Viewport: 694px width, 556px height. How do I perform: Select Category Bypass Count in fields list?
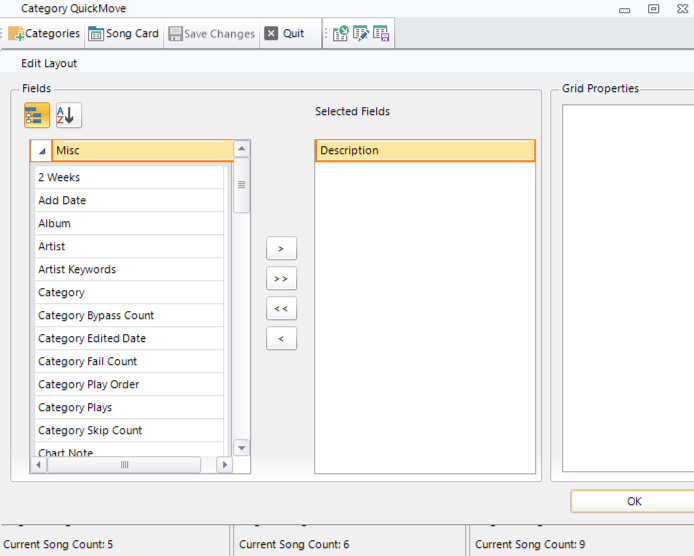[96, 315]
